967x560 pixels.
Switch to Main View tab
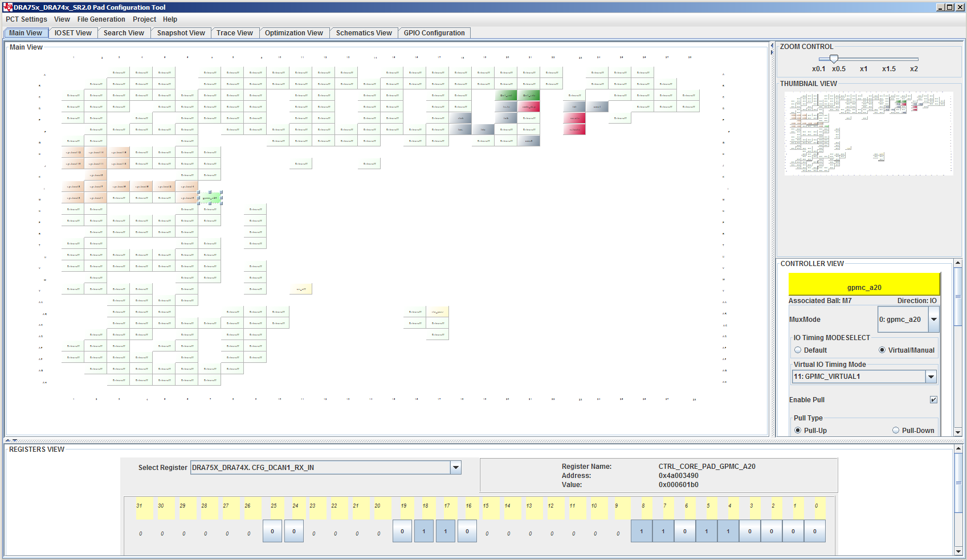pos(26,32)
